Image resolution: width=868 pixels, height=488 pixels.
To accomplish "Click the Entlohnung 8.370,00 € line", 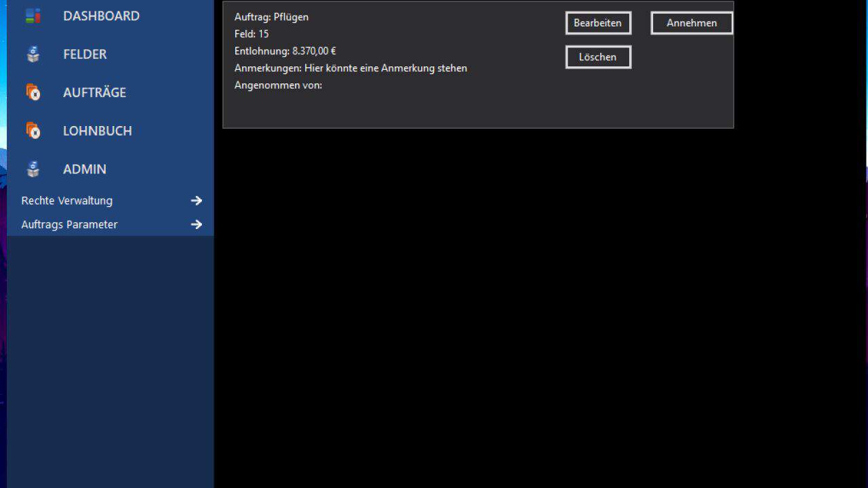I will [285, 51].
